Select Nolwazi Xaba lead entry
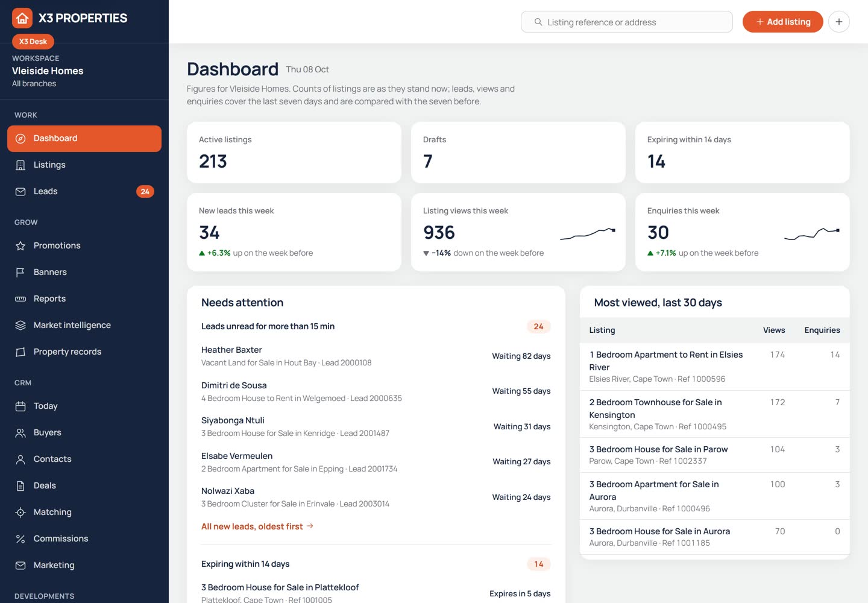This screenshot has height=603, width=868. 376,497
